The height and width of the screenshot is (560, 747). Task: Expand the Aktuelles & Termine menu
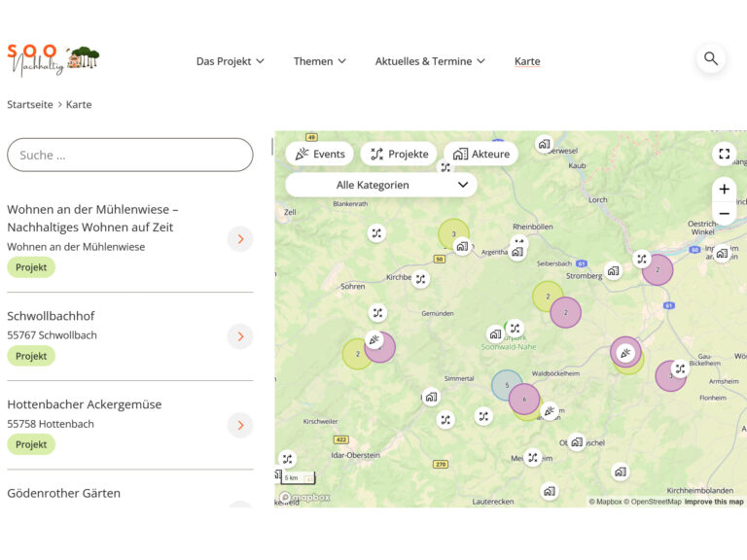click(430, 61)
